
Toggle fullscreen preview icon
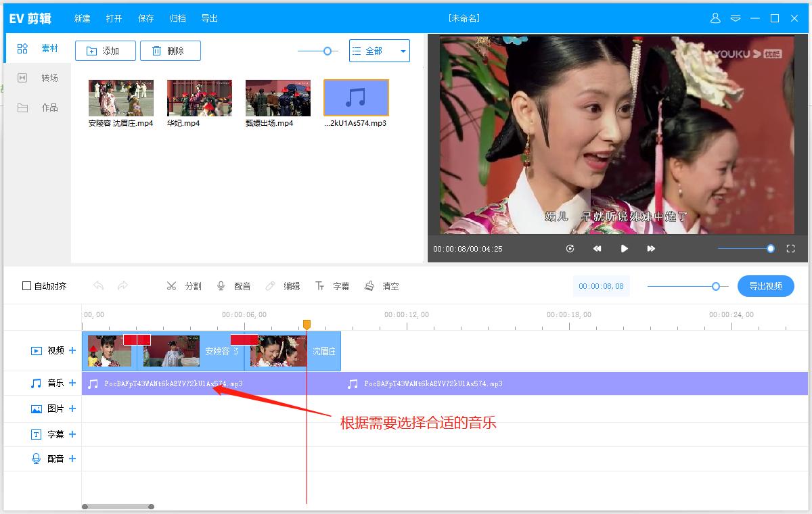(790, 249)
